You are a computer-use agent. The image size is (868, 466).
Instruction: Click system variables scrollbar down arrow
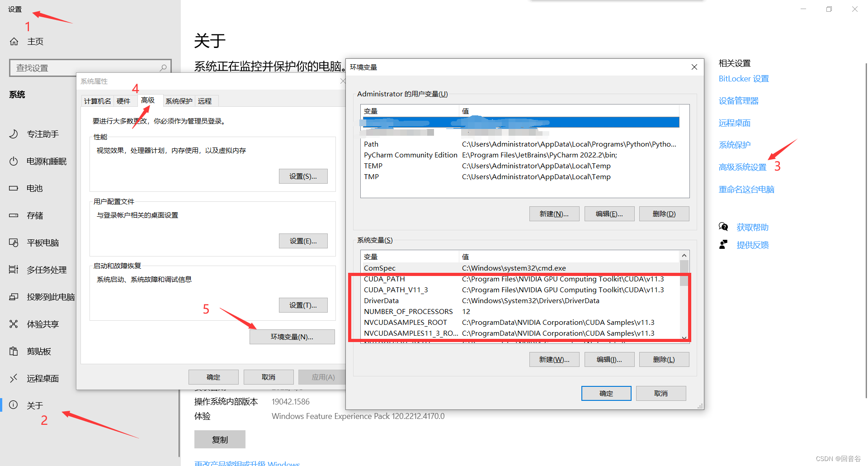[x=684, y=338]
